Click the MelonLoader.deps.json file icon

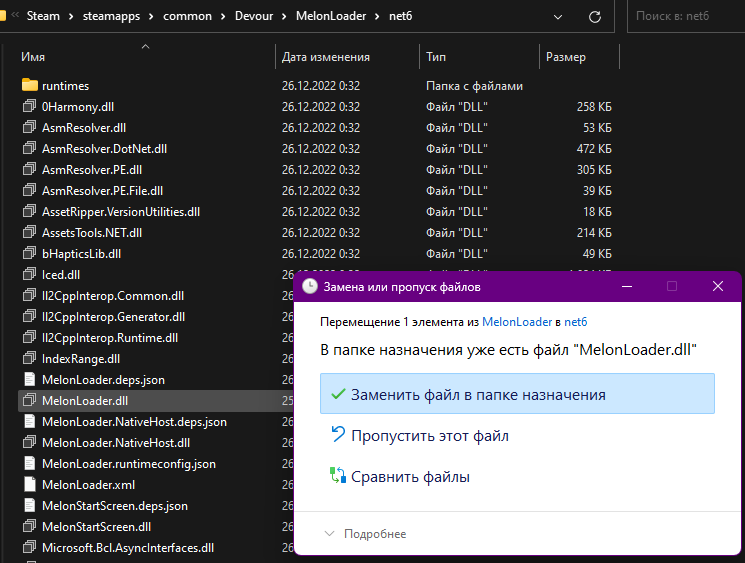(x=29, y=379)
